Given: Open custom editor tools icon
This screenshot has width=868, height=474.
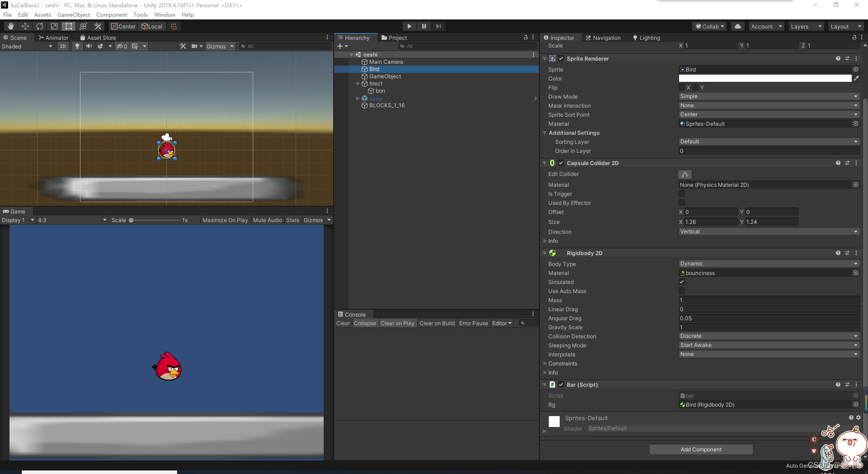Looking at the screenshot, I should tap(98, 26).
